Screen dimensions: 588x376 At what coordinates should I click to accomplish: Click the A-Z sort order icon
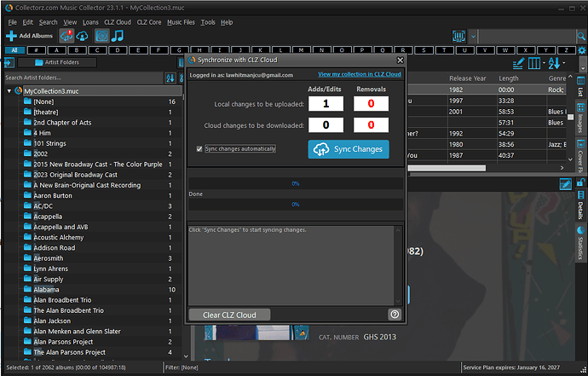(554, 63)
